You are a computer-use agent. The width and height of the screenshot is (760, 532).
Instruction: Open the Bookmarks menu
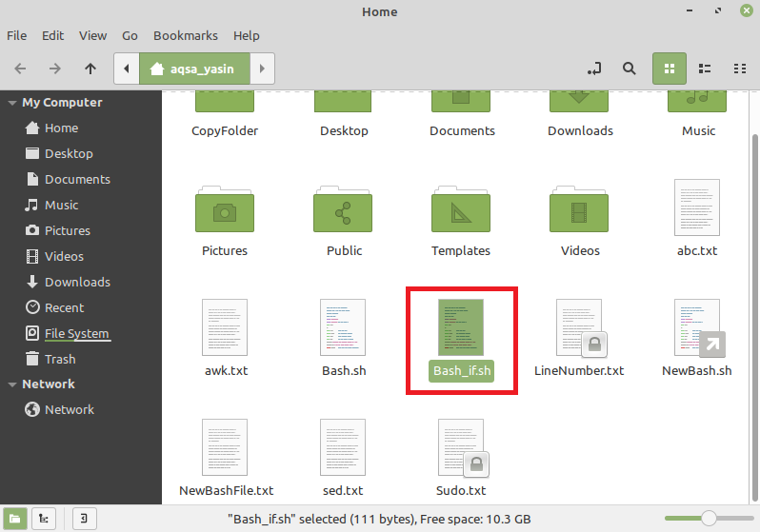[186, 36]
